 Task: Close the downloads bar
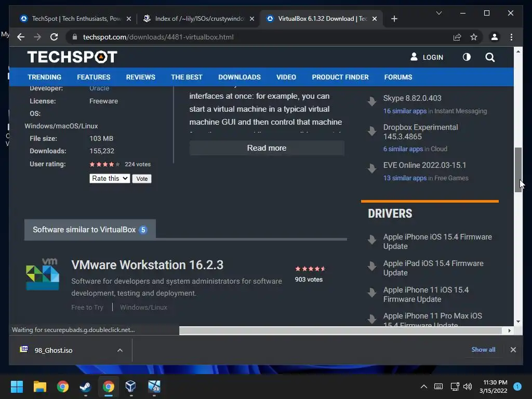(x=513, y=350)
